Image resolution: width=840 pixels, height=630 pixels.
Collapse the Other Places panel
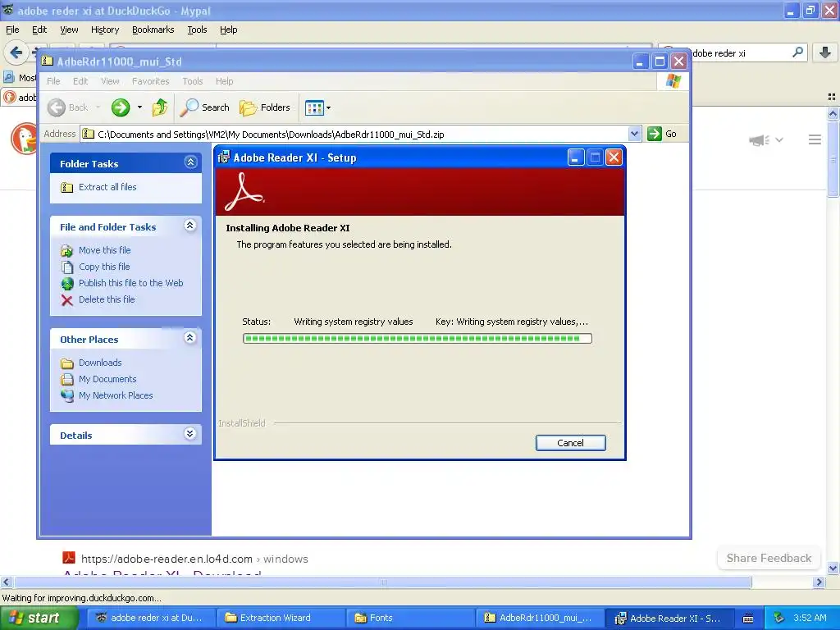[x=190, y=338]
